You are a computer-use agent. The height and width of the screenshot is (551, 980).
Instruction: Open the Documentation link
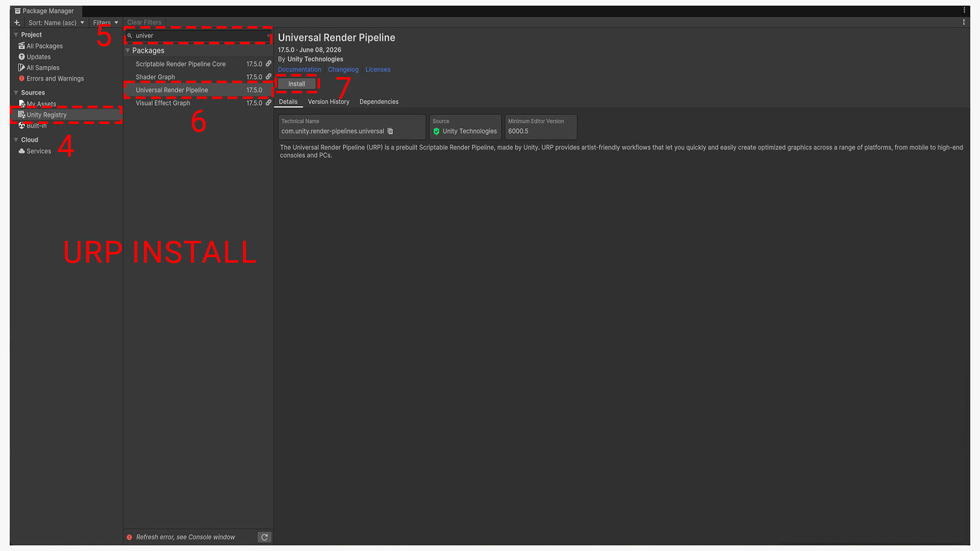(299, 69)
